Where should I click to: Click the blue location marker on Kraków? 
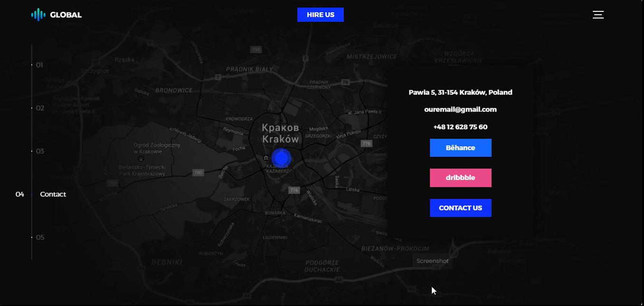(281, 158)
